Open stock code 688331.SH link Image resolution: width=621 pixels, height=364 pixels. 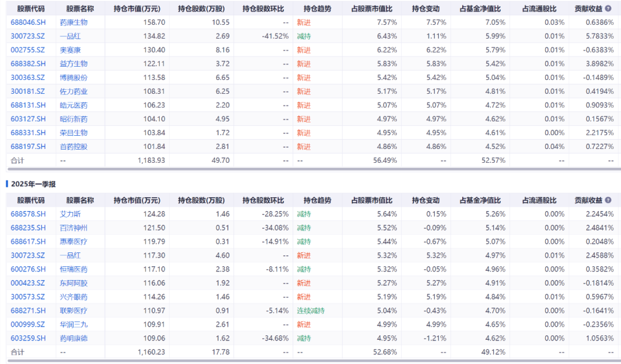click(28, 133)
